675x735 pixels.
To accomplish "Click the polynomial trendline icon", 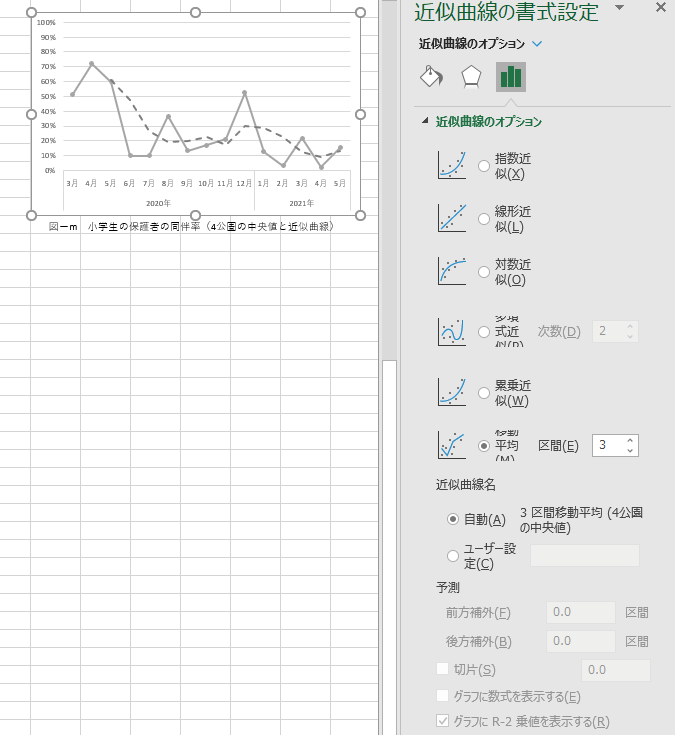I will click(451, 331).
